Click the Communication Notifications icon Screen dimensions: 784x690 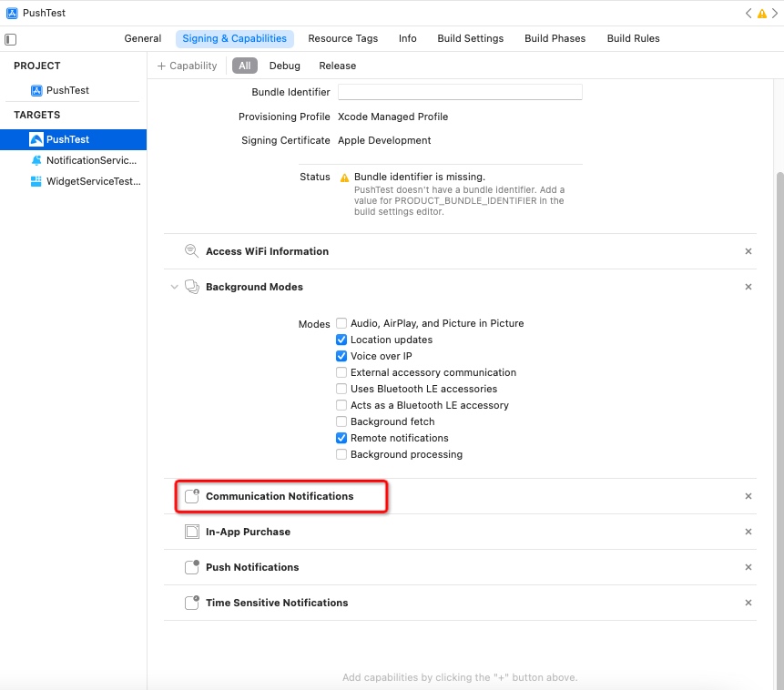192,496
